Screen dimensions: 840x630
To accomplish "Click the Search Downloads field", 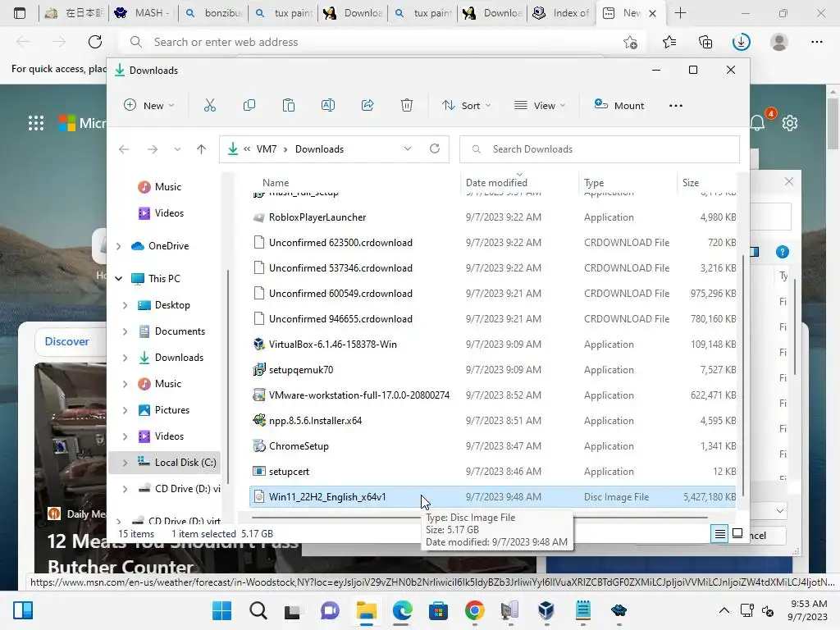I will (600, 149).
